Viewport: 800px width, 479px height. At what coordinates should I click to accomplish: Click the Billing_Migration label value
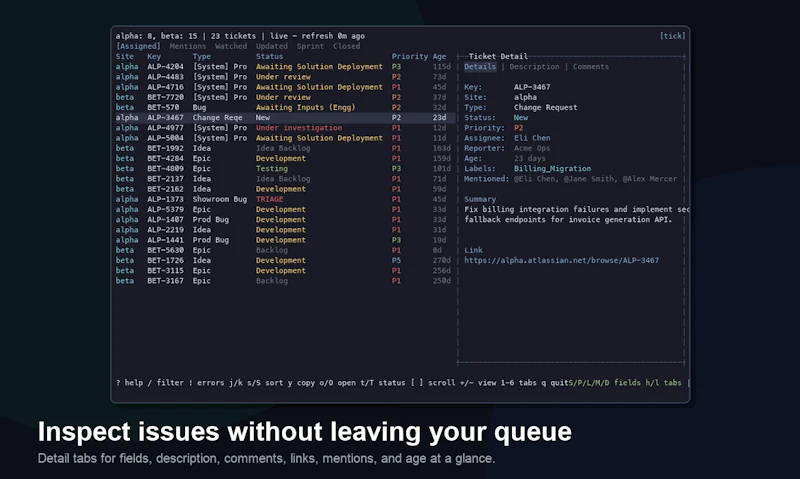553,169
